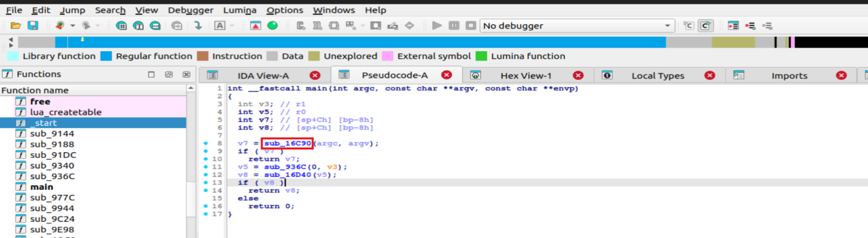Viewport: 868px width, 238px height.
Task: Float the Functions panel with the detach button
Action: [x=169, y=74]
